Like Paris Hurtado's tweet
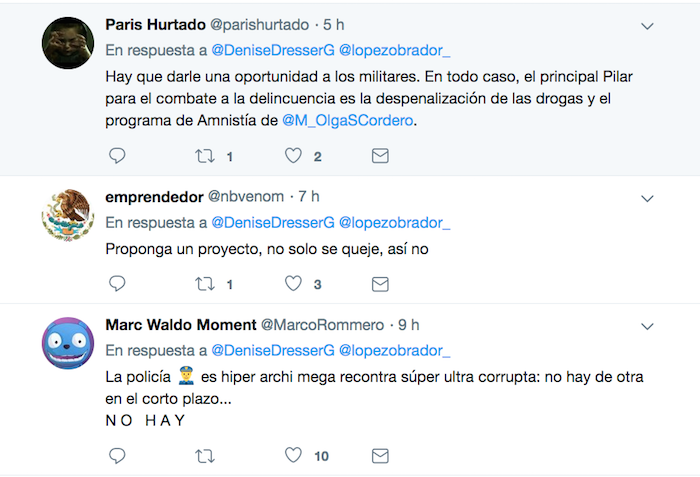This screenshot has width=700, height=477. (293, 156)
